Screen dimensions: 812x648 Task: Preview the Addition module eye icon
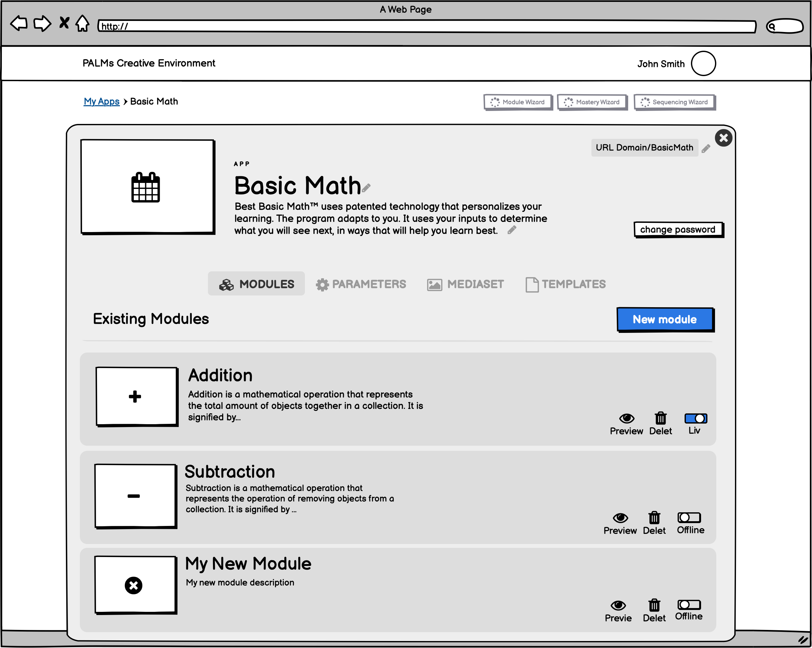coord(627,418)
